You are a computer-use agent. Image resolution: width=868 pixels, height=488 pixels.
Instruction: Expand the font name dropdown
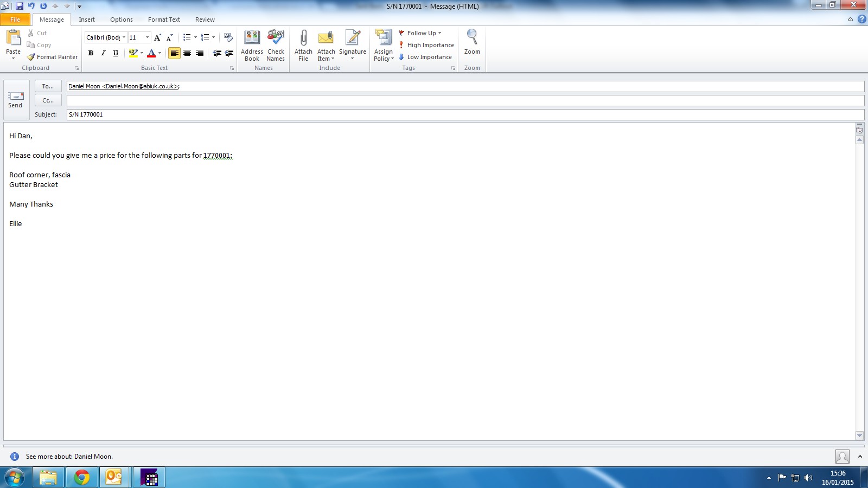tap(124, 37)
